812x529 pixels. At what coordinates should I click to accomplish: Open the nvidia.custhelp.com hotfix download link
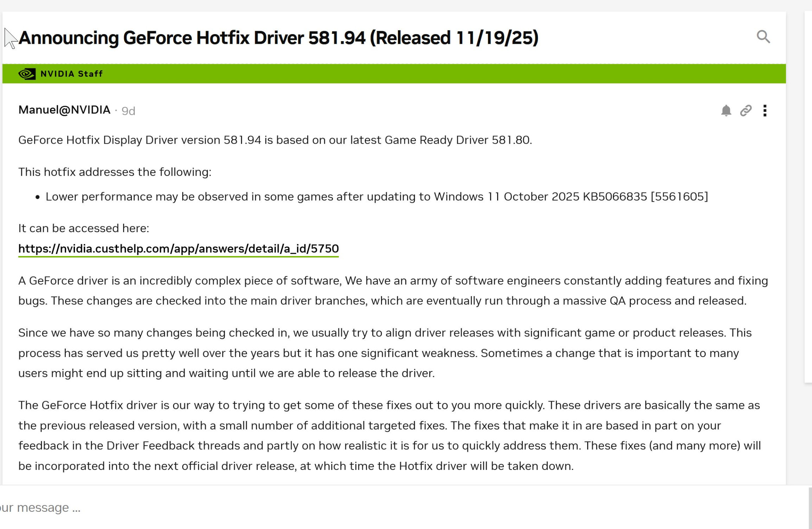click(179, 249)
